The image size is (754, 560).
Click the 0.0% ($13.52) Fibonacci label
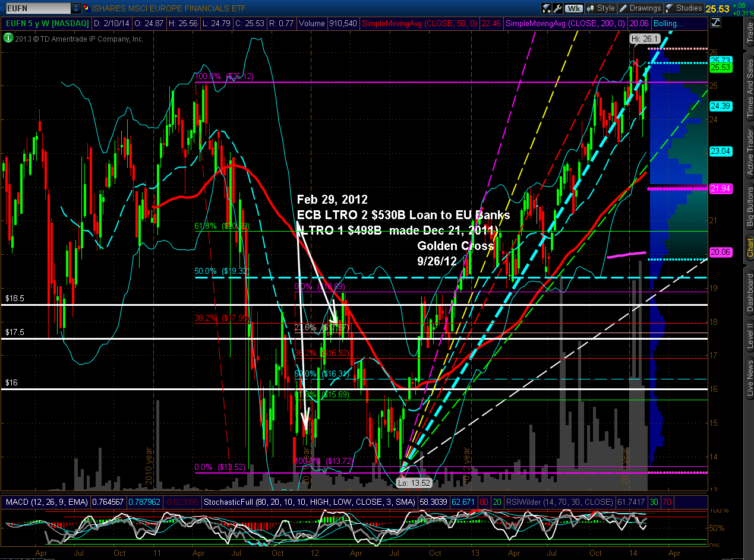[x=219, y=466]
